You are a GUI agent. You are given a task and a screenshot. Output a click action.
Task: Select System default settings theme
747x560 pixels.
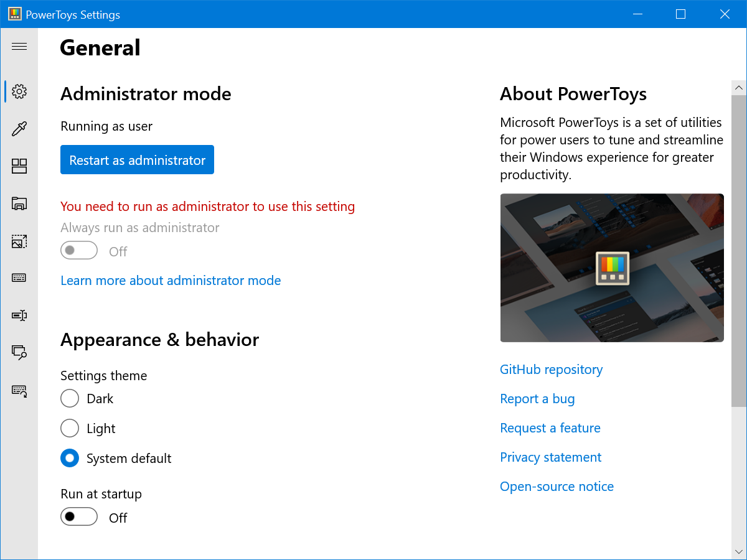tap(70, 458)
